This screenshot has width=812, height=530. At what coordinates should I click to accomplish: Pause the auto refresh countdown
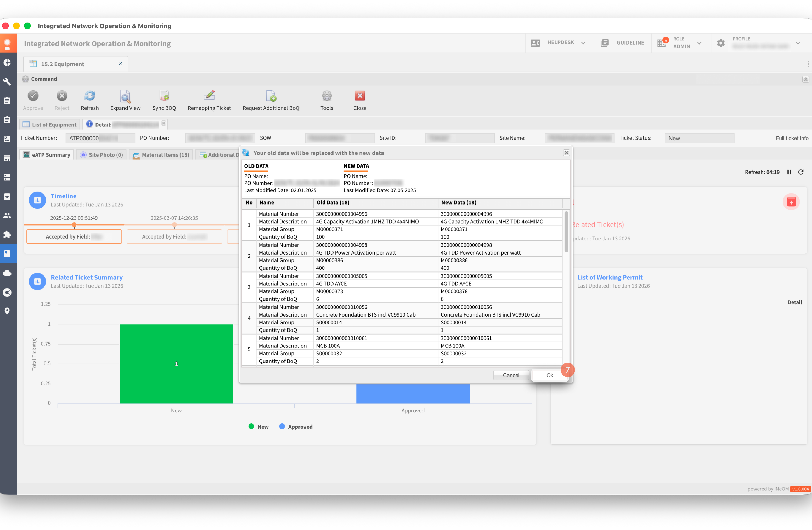[789, 172]
